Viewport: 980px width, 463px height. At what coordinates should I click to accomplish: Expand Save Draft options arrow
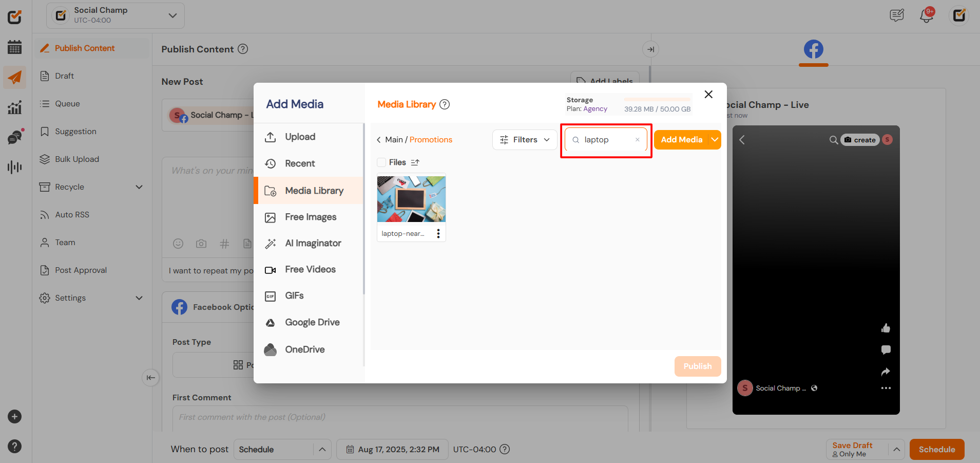(x=896, y=449)
